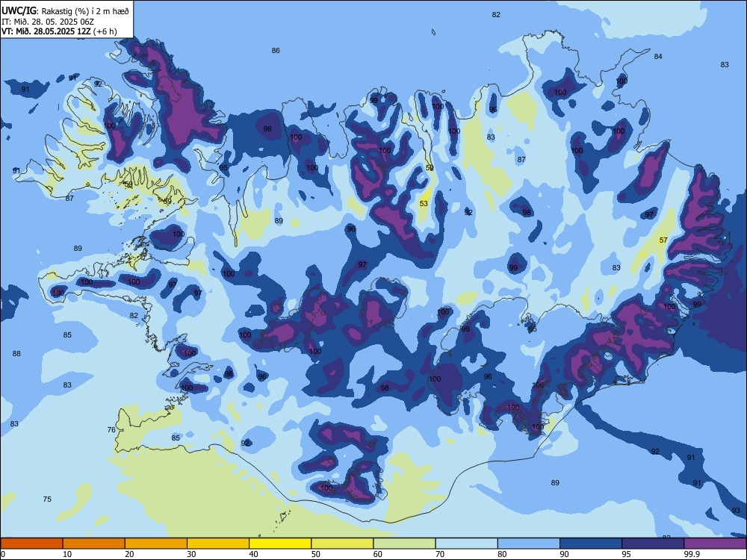Click the humidity value '53' on the map
Screen dimensions: 747x560
pyautogui.click(x=424, y=204)
